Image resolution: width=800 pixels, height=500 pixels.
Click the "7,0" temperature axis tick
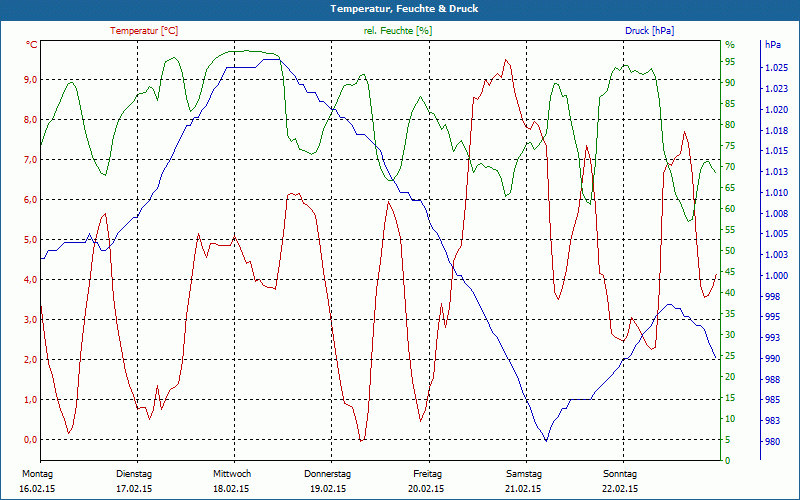[31, 160]
